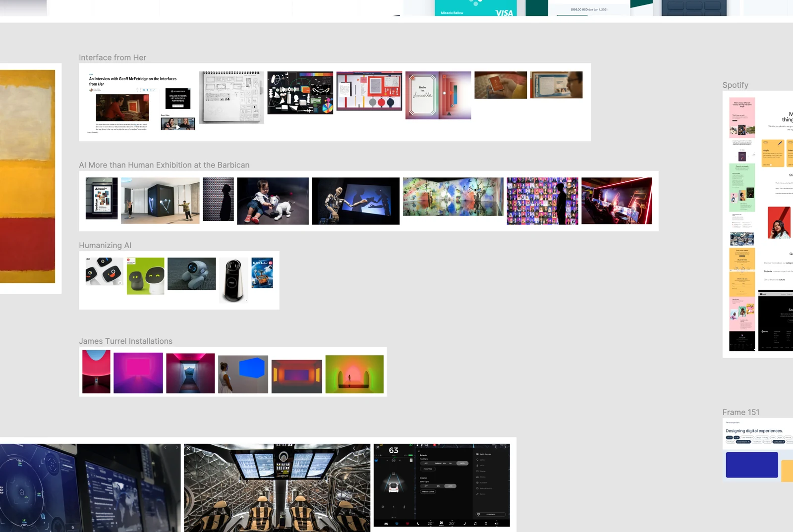Select the photo of the red handheld device

(x=501, y=85)
